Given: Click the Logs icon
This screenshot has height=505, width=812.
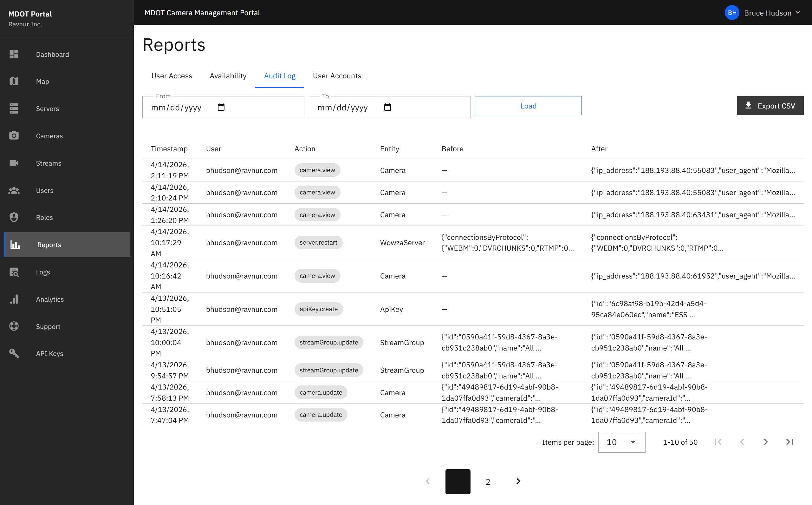Looking at the screenshot, I should tap(14, 272).
